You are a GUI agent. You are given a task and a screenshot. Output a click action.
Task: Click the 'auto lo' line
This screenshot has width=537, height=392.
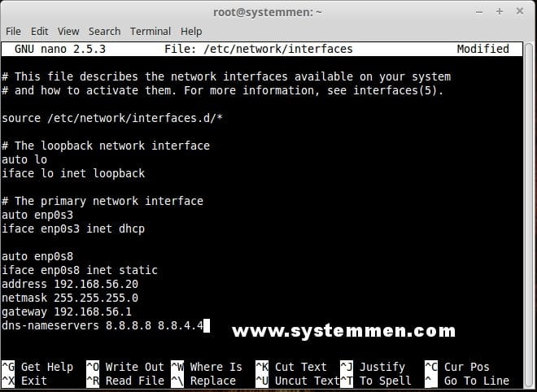[x=24, y=159]
